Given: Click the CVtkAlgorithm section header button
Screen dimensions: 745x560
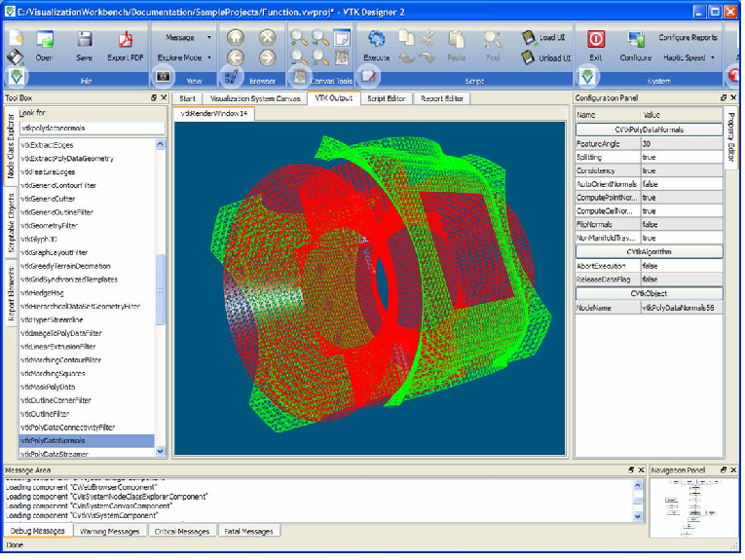Looking at the screenshot, I should (x=649, y=251).
